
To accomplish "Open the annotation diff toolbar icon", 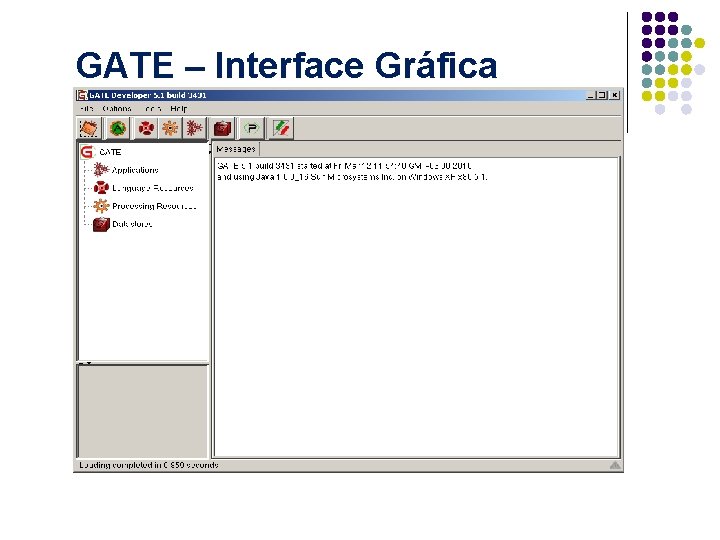I will (x=281, y=128).
